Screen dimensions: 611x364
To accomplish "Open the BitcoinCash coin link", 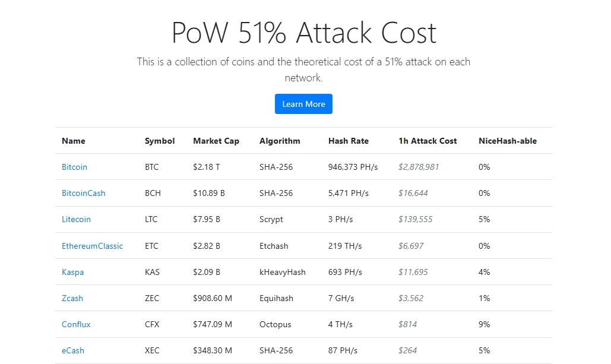I will [83, 193].
